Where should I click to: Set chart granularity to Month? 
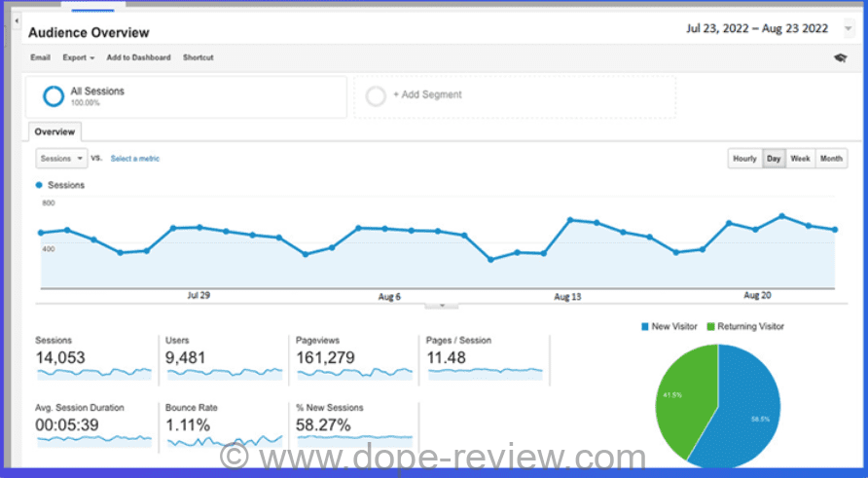(x=831, y=159)
